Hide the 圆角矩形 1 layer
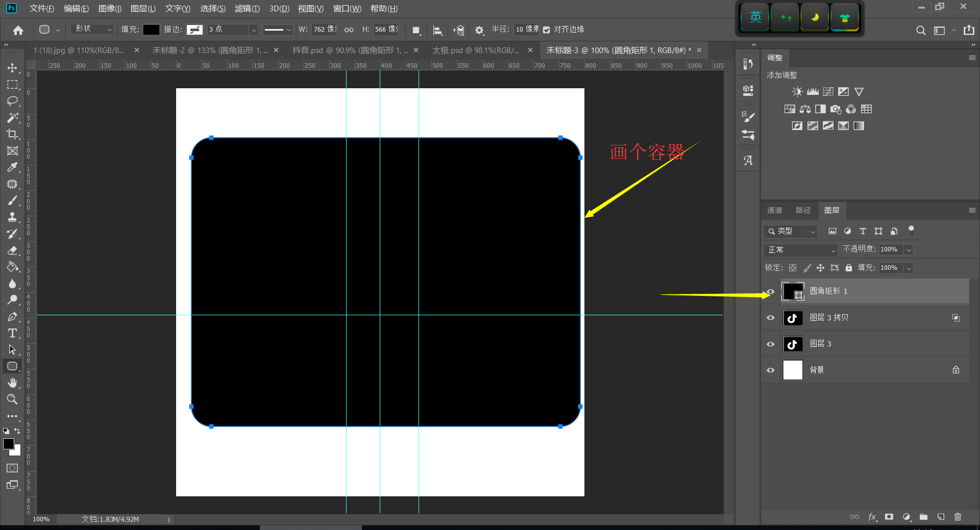Screen dimensions: 980x530 point(771,292)
